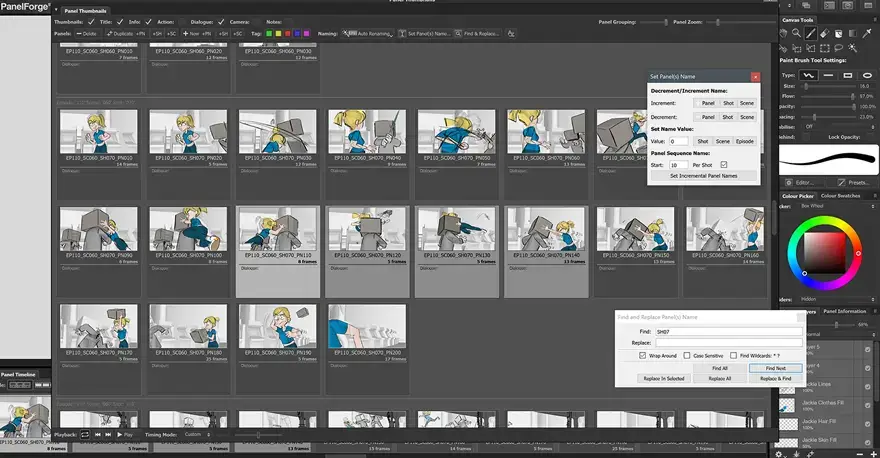
Task: Click the Find text input field
Action: point(728,332)
